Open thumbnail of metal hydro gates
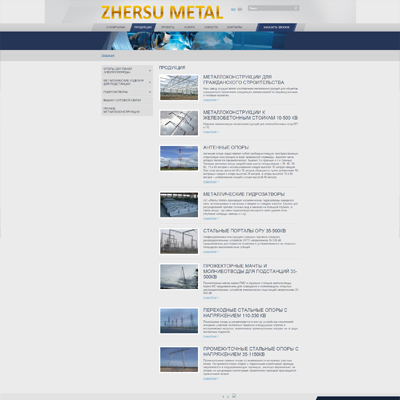Image resolution: width=400 pixels, height=400 pixels. (x=179, y=205)
